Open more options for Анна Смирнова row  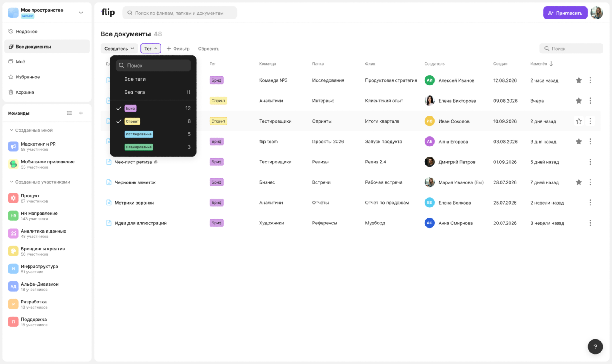click(x=590, y=223)
